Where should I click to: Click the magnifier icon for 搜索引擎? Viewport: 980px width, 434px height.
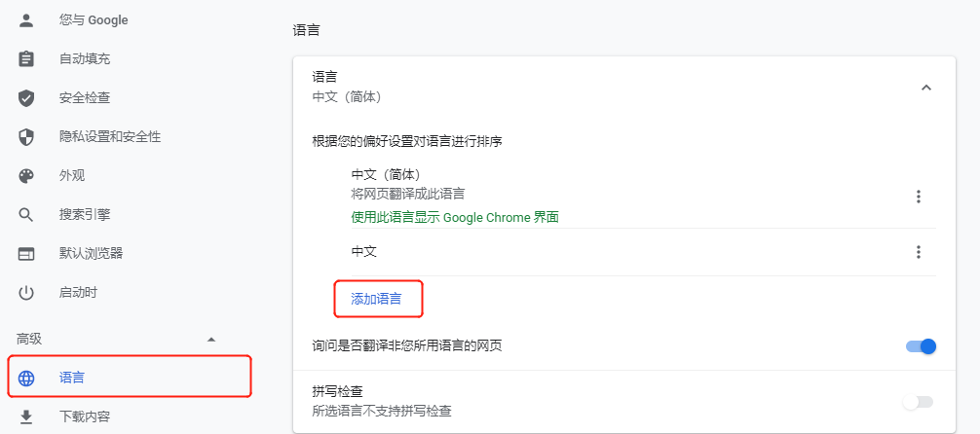[x=26, y=215]
